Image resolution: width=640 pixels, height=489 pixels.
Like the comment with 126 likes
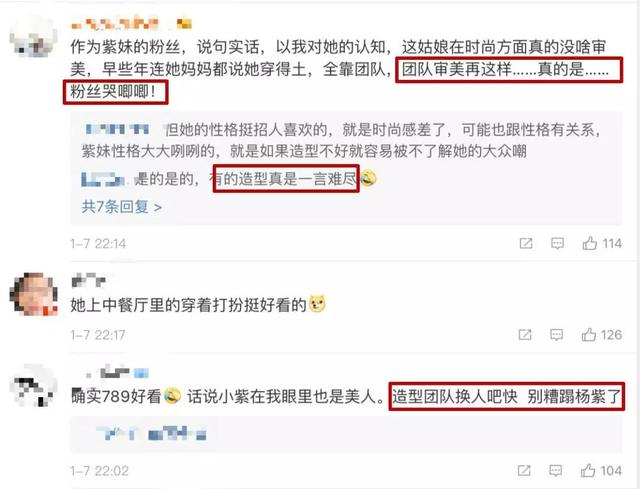coord(589,335)
